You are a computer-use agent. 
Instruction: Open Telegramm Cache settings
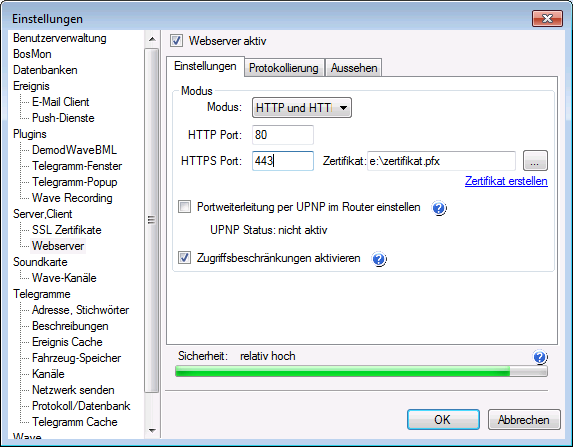(x=75, y=422)
